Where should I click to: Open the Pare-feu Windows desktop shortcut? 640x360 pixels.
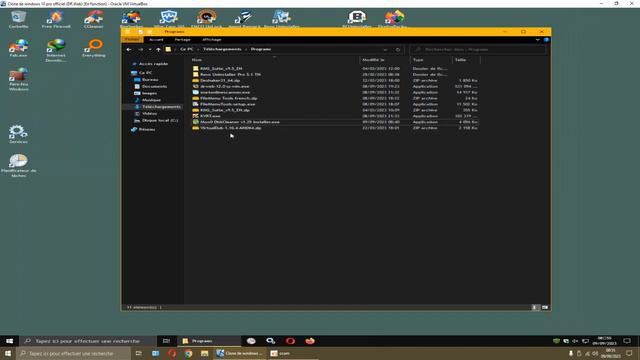pyautogui.click(x=18, y=79)
